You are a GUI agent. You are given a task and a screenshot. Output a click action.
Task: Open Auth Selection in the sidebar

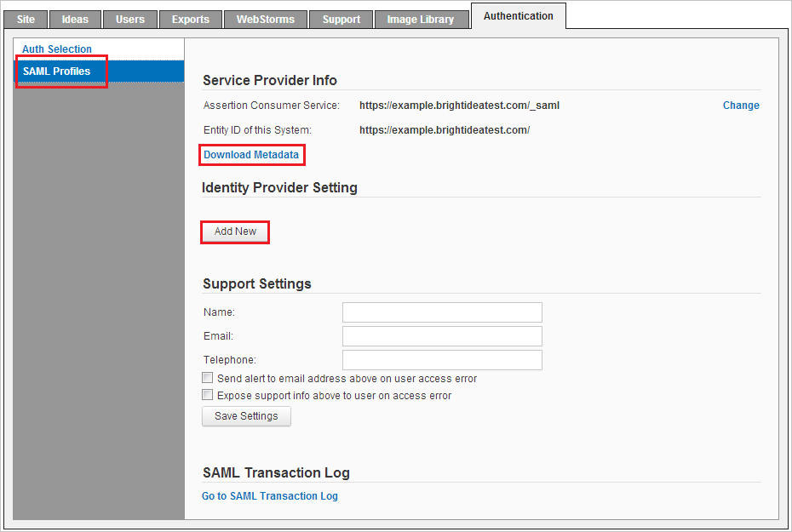tap(56, 49)
